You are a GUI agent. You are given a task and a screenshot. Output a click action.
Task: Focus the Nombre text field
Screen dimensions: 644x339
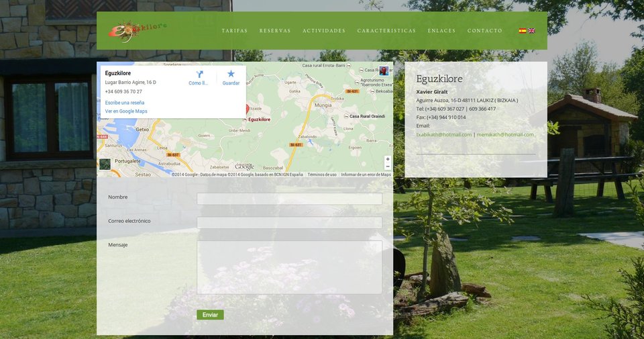coord(289,199)
